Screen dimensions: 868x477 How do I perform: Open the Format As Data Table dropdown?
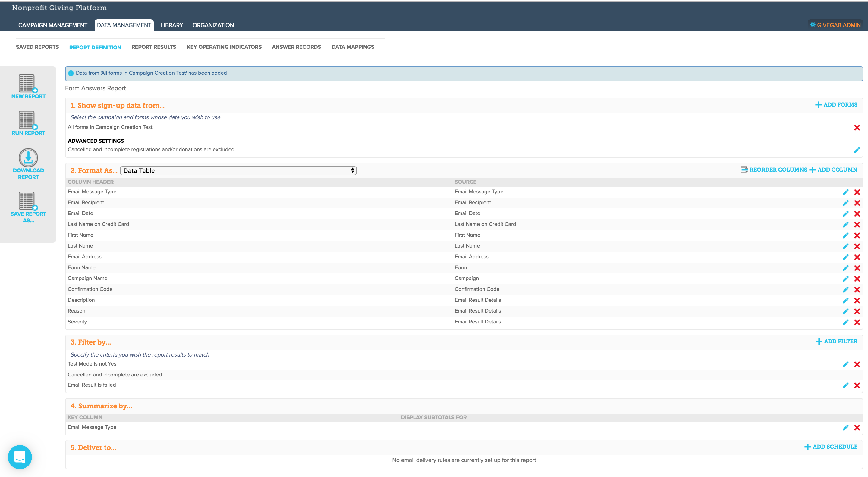238,171
